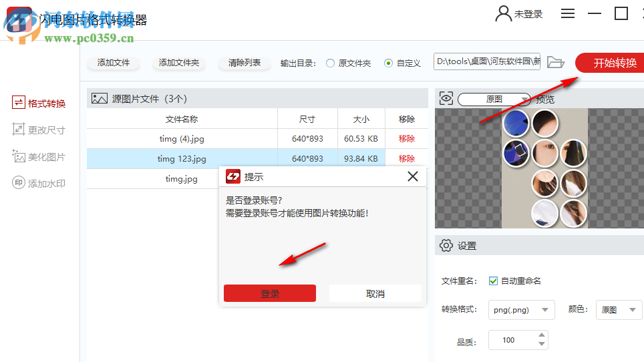Image resolution: width=644 pixels, height=362 pixels.
Task: Click the preview eye icon
Action: coord(446,98)
